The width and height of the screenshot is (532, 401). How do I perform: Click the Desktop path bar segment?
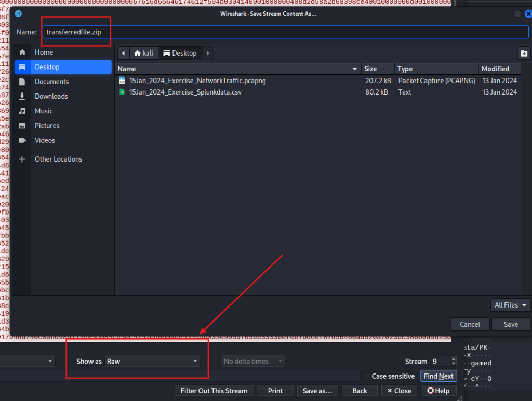180,54
